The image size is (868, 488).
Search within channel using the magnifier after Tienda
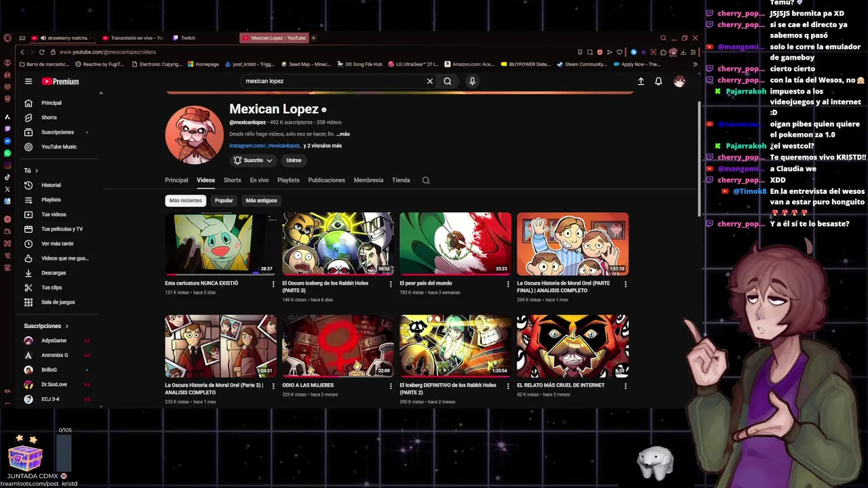pos(426,180)
